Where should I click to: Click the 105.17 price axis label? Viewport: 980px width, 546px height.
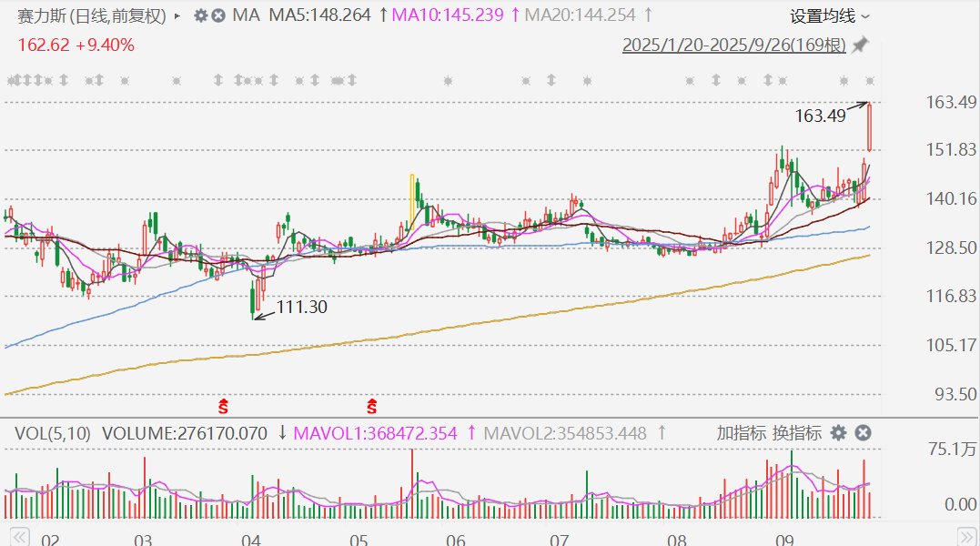[x=951, y=345]
